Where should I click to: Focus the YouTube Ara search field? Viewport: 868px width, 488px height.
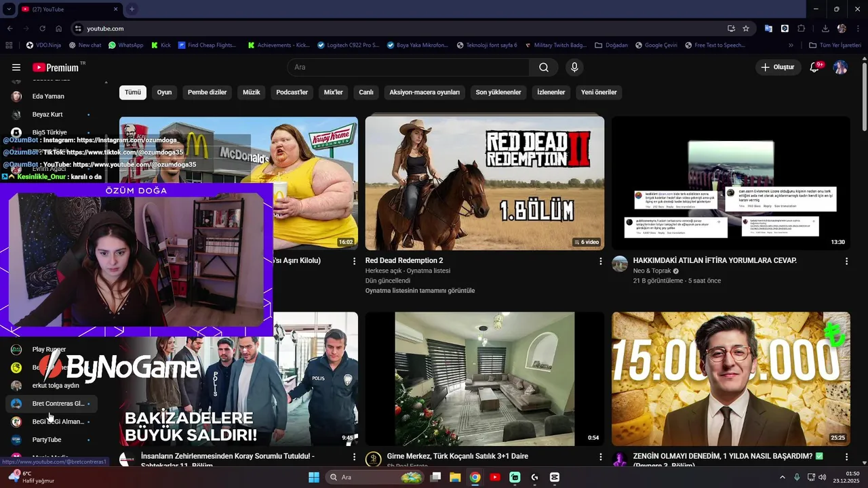pyautogui.click(x=408, y=67)
